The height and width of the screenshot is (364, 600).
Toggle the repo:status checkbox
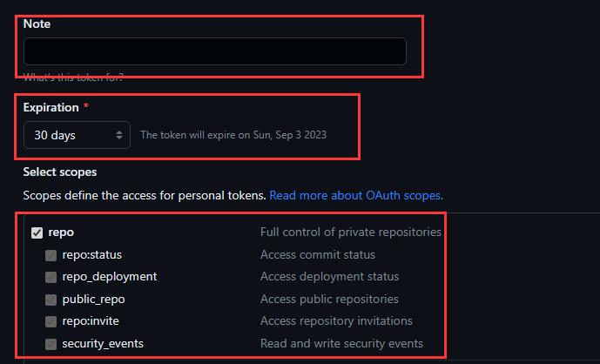pyautogui.click(x=51, y=255)
